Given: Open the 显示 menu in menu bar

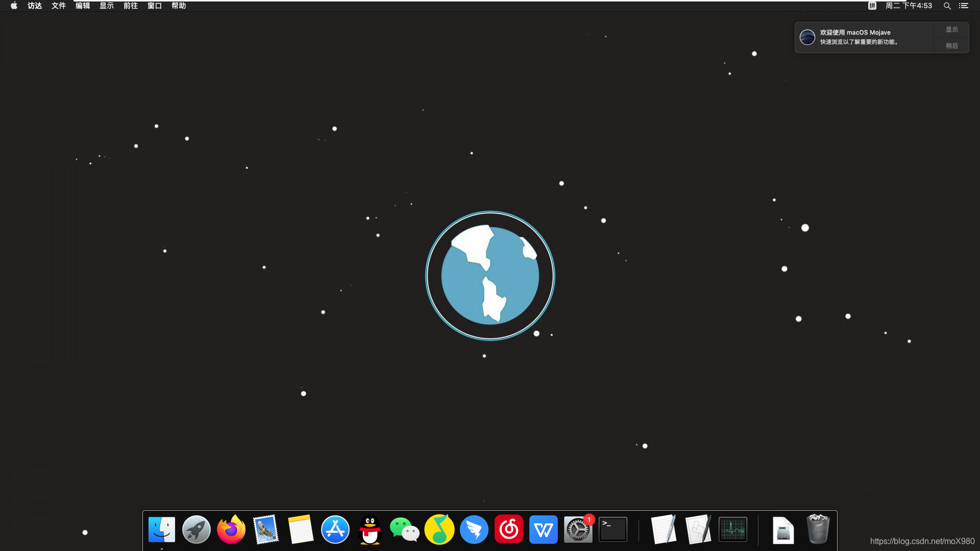Looking at the screenshot, I should pyautogui.click(x=107, y=6).
